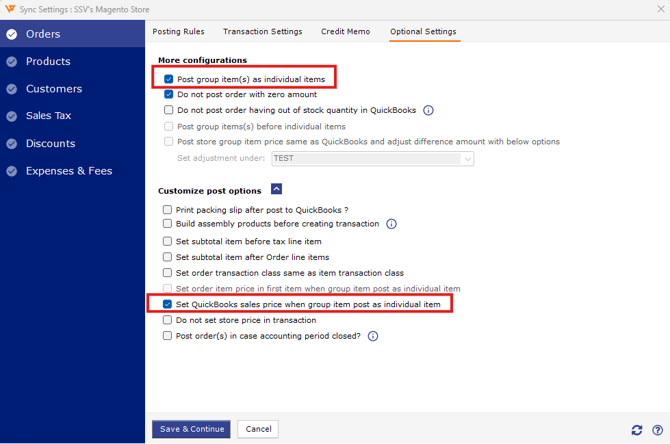Viewport: 670px width, 444px height.
Task: Click the Products checkmark icon in sidebar
Action: [x=12, y=62]
